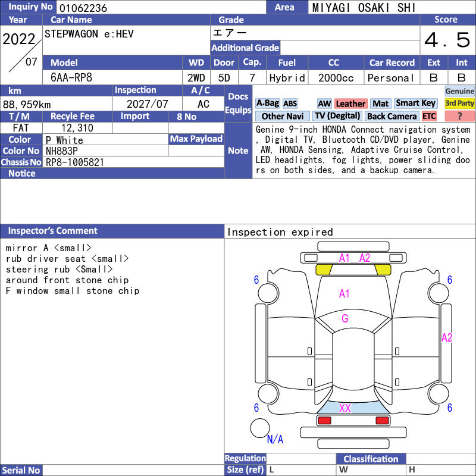Click the comment 'steering rub <Small>'
This screenshot has width=476, height=476.
click(59, 270)
